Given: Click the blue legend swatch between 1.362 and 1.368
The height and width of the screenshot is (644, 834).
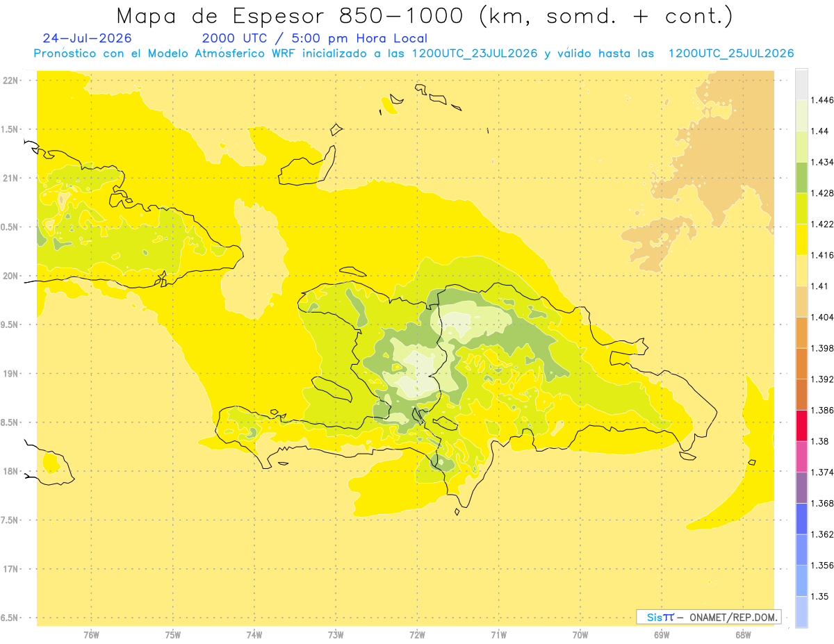Looking at the screenshot, I should (x=801, y=518).
